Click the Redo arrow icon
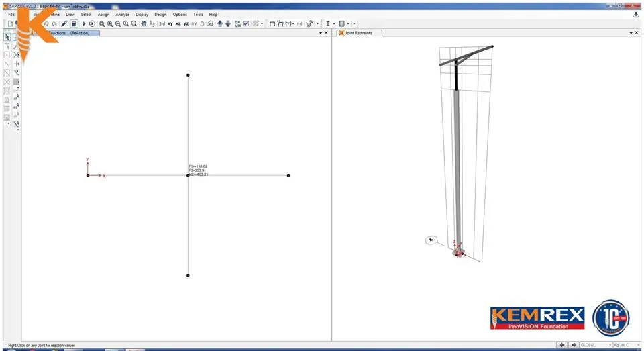Screen dimensions: 644x351 pos(54,24)
